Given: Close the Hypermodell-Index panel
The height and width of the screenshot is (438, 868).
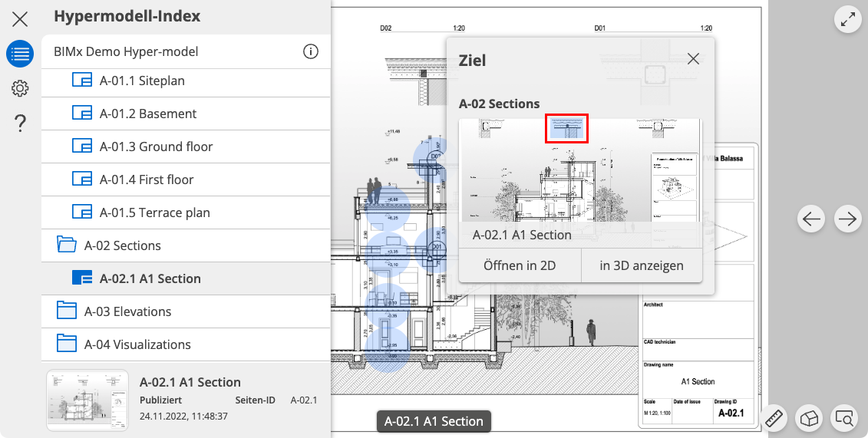Looking at the screenshot, I should (20, 20).
